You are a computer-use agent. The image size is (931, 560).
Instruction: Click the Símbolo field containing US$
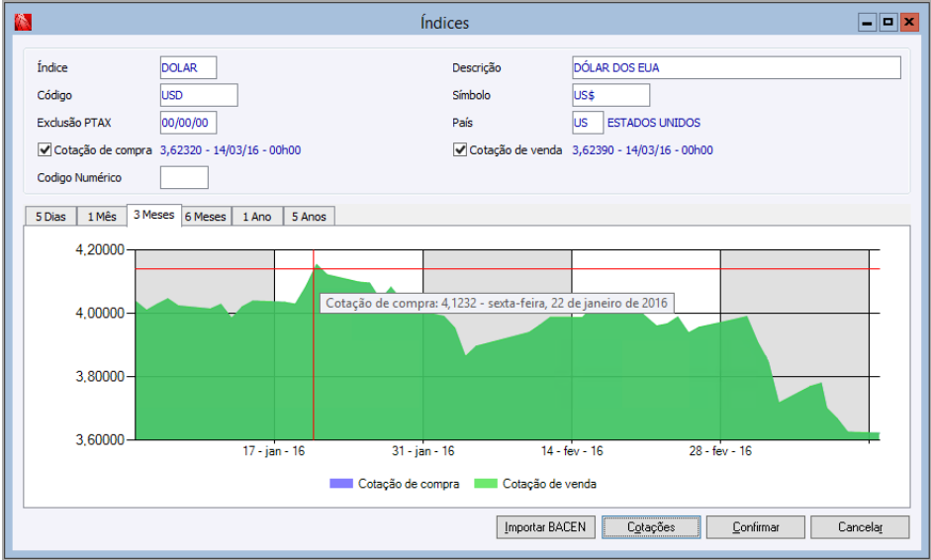click(611, 95)
